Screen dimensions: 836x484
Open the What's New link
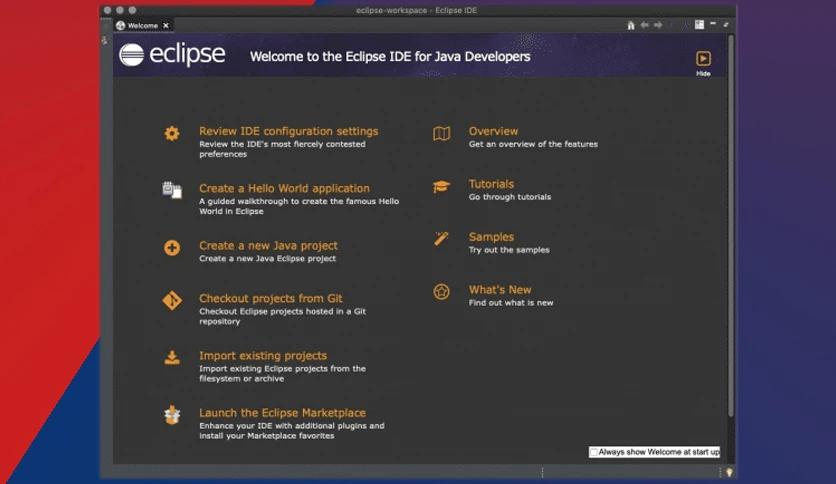pyautogui.click(x=500, y=289)
